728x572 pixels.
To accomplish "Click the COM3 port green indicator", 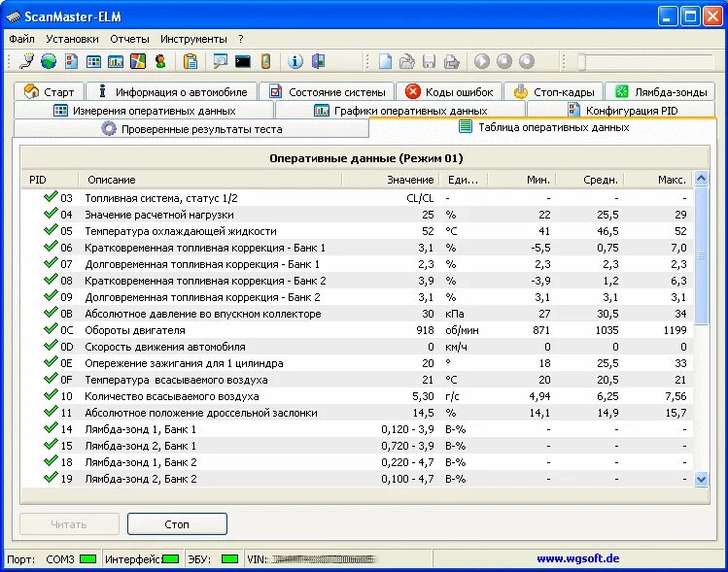I will [87, 559].
